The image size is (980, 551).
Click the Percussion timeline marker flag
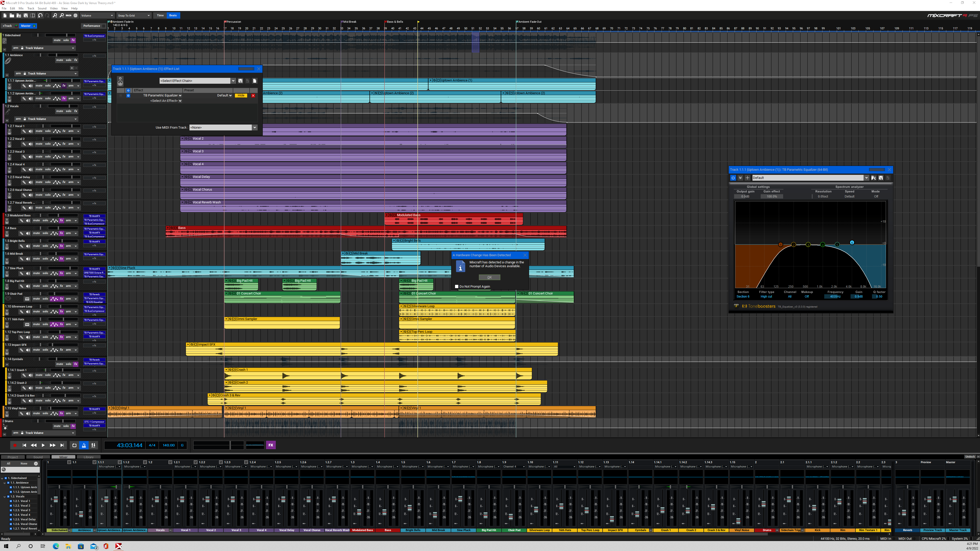225,22
